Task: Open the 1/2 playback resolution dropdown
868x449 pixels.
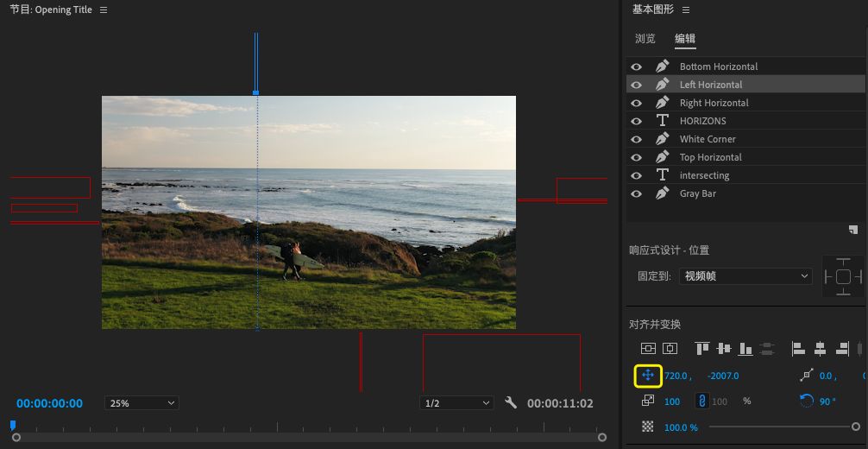Action: (x=456, y=403)
